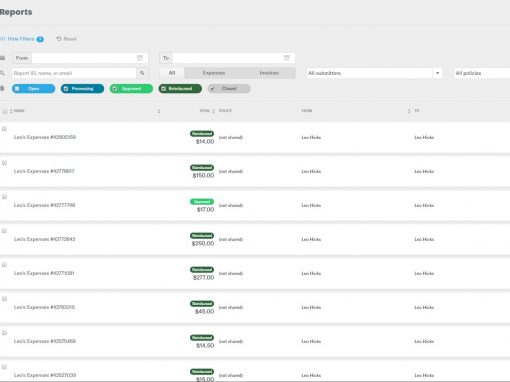Toggle the Open status filter
Screen dimensions: 510x382
click(x=33, y=89)
